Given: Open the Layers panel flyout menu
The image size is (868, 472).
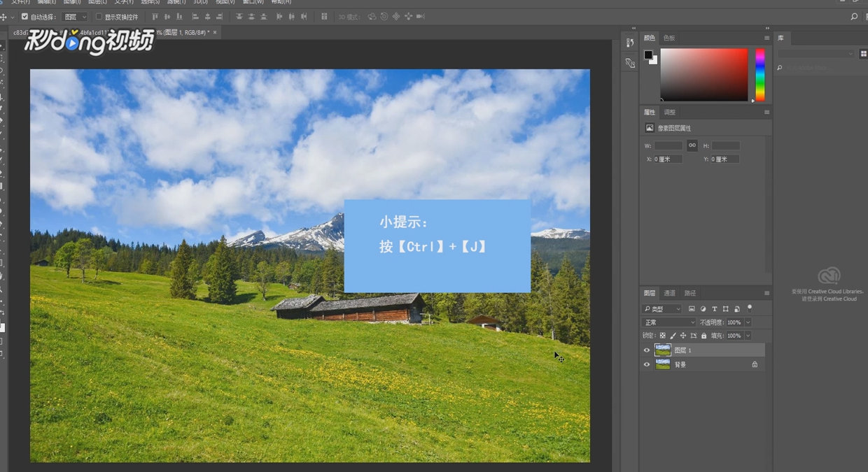Looking at the screenshot, I should [766, 293].
